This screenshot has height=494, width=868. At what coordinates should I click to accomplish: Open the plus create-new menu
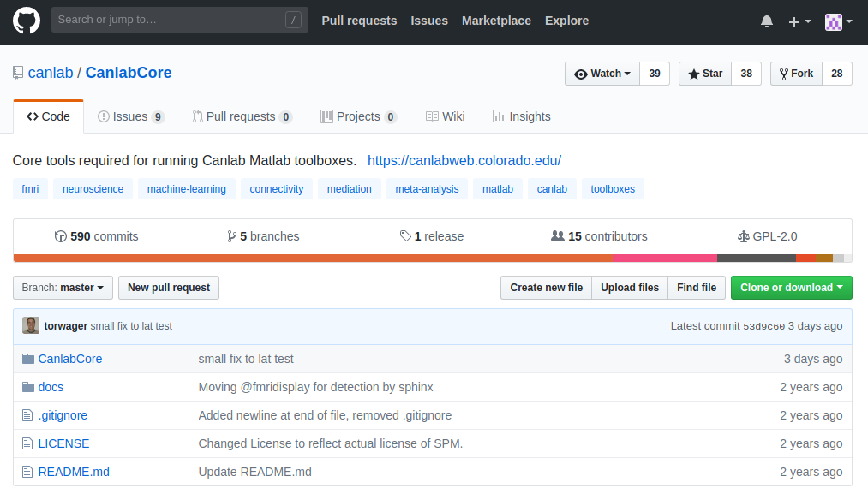tap(800, 21)
